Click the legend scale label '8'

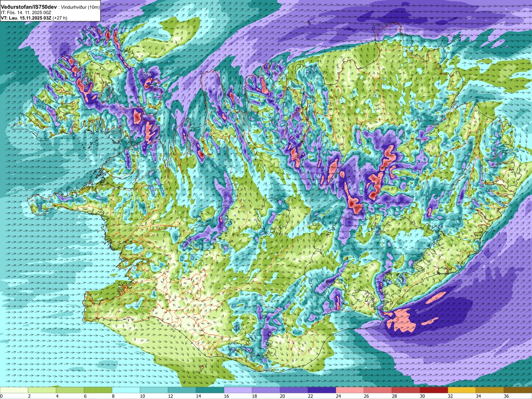point(113,396)
